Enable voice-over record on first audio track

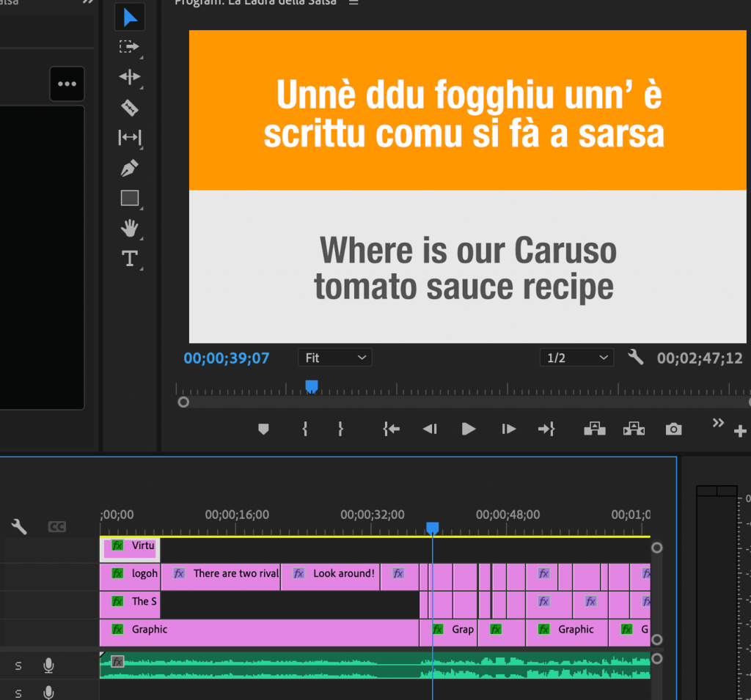(x=48, y=666)
